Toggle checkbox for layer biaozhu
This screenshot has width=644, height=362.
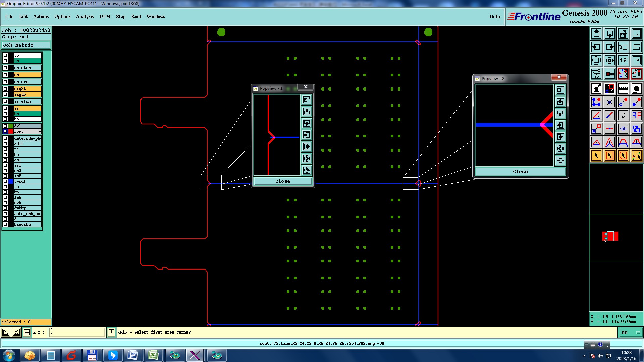click(5, 224)
